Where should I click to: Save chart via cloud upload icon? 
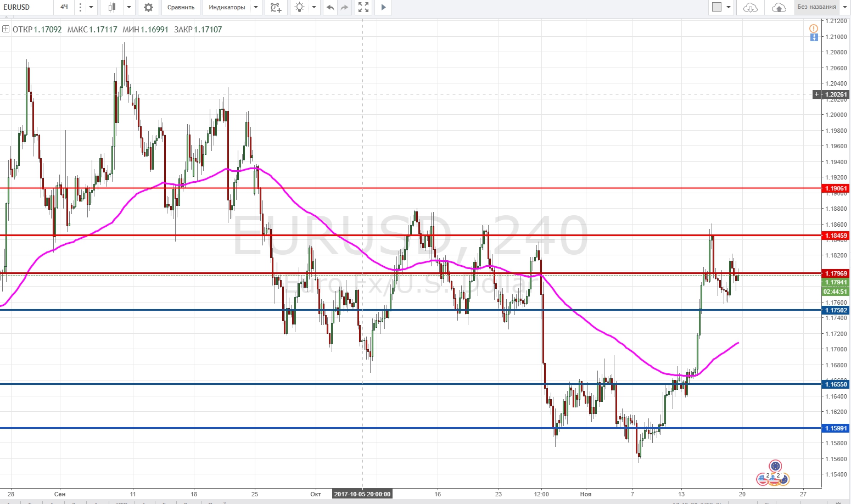point(779,7)
